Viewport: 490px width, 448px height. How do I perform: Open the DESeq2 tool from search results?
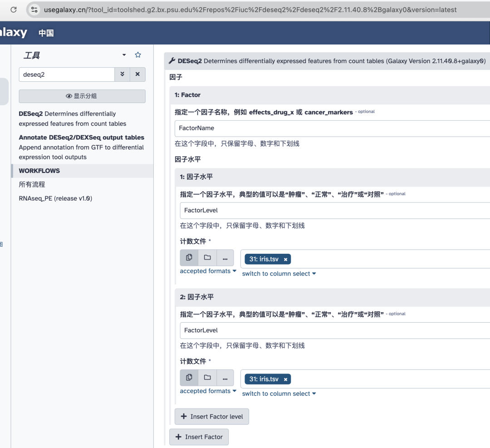pyautogui.click(x=73, y=118)
